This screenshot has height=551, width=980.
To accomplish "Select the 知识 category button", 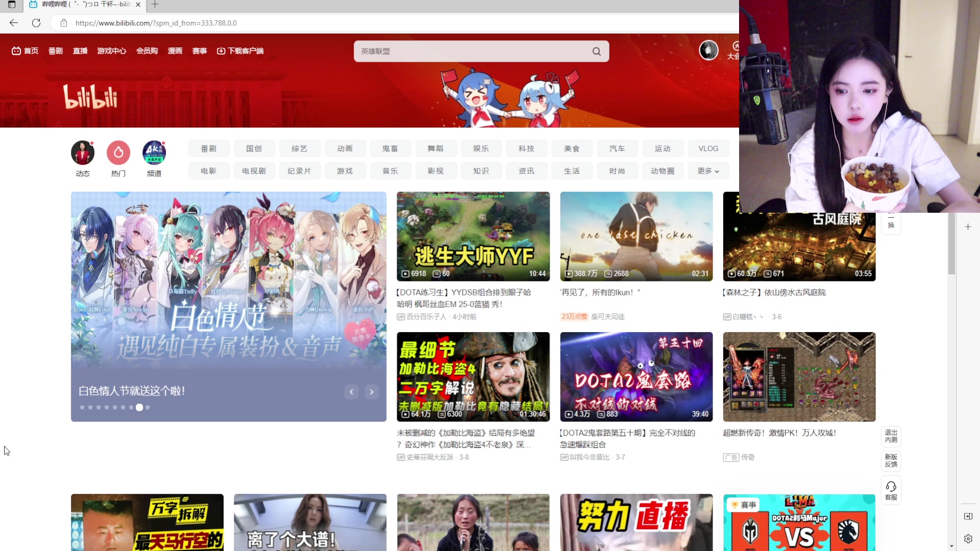I will click(481, 171).
